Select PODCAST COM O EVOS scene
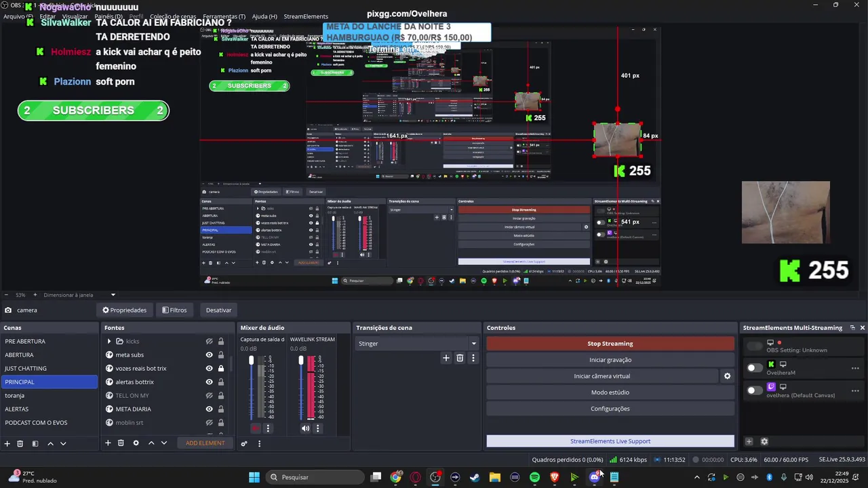The height and width of the screenshot is (488, 868). click(49, 422)
